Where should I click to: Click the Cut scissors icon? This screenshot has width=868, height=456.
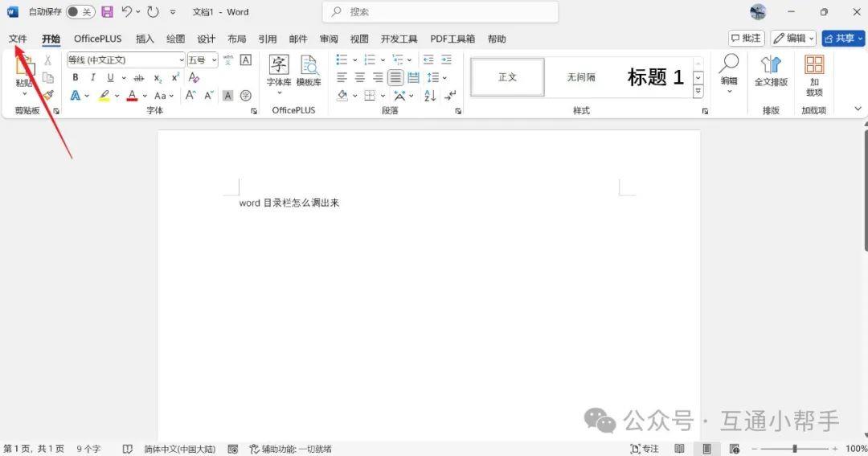click(47, 60)
